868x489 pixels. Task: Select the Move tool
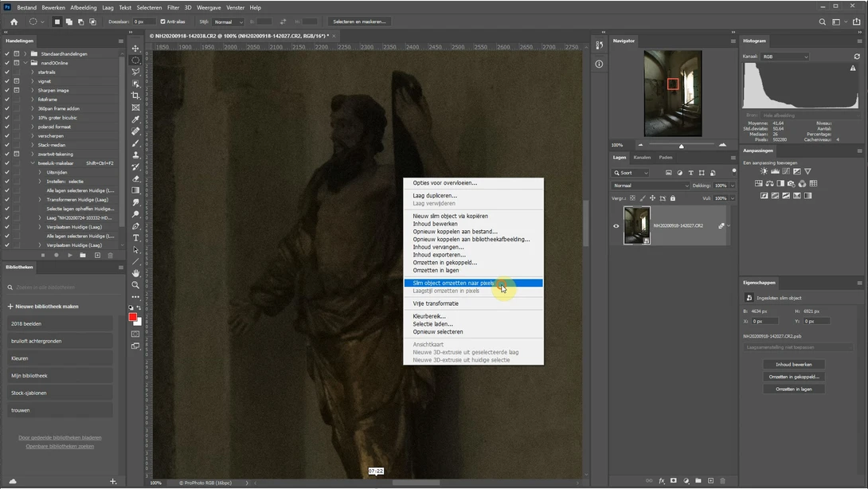pos(135,48)
